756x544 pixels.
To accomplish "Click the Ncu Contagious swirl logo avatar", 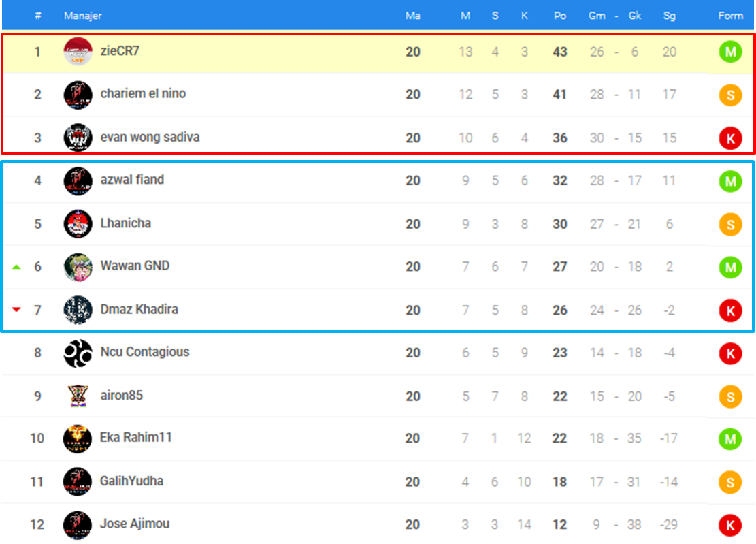I will 78,353.
